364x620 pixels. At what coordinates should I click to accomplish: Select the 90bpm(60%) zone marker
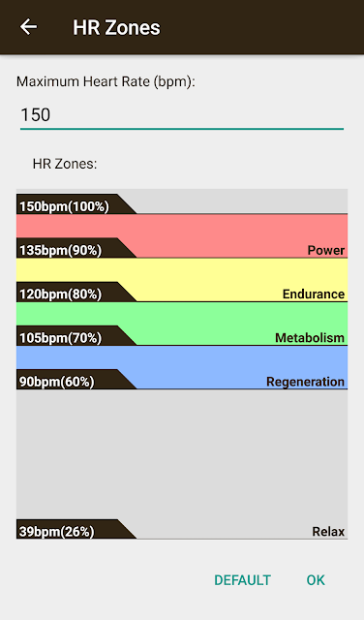[x=76, y=380]
